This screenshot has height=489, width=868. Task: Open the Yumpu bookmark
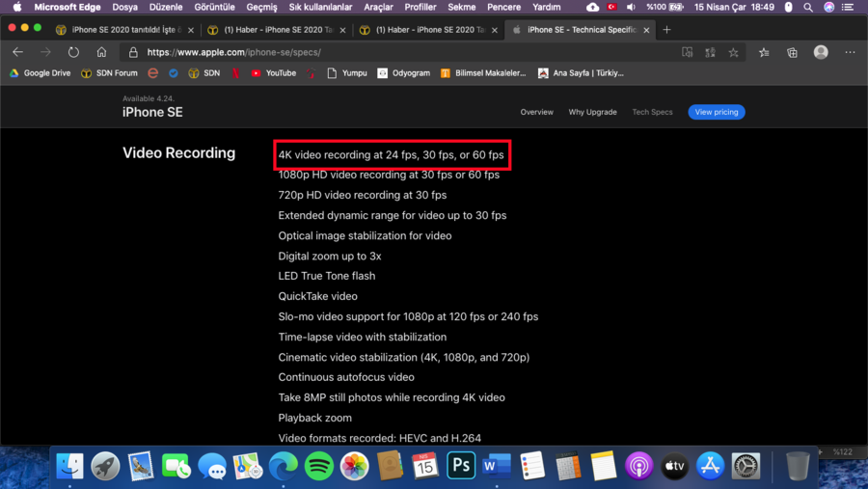[347, 73]
